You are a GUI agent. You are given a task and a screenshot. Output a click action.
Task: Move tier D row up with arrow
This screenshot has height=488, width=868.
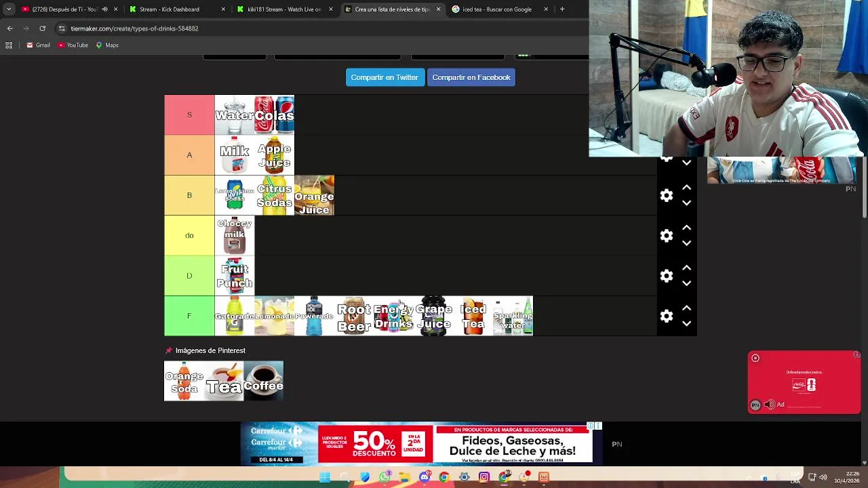pyautogui.click(x=686, y=268)
